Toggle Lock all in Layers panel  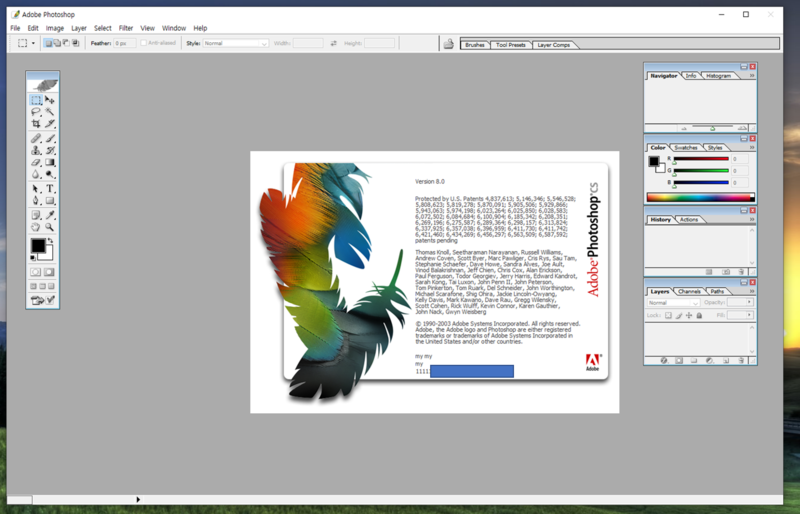[699, 315]
